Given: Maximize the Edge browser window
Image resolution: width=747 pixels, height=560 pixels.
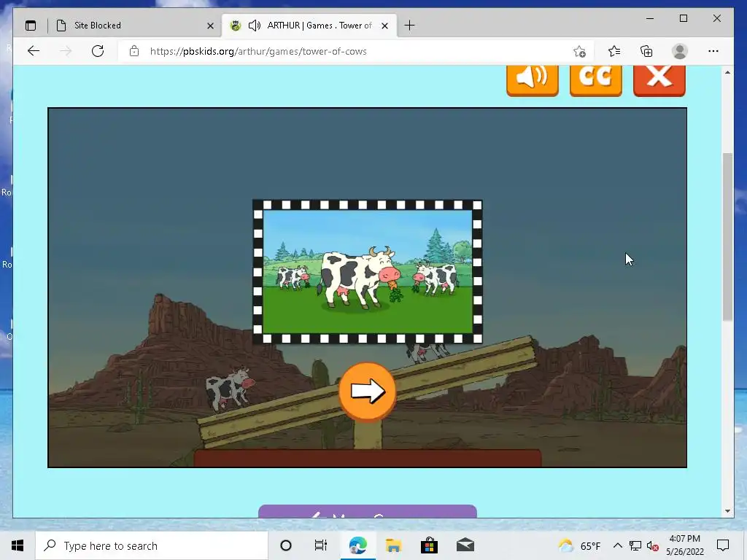Looking at the screenshot, I should [x=683, y=18].
